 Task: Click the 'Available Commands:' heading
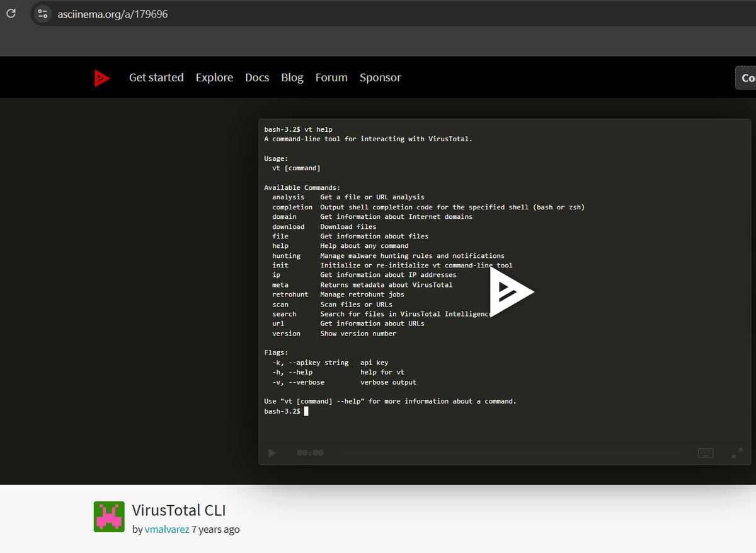click(x=302, y=187)
